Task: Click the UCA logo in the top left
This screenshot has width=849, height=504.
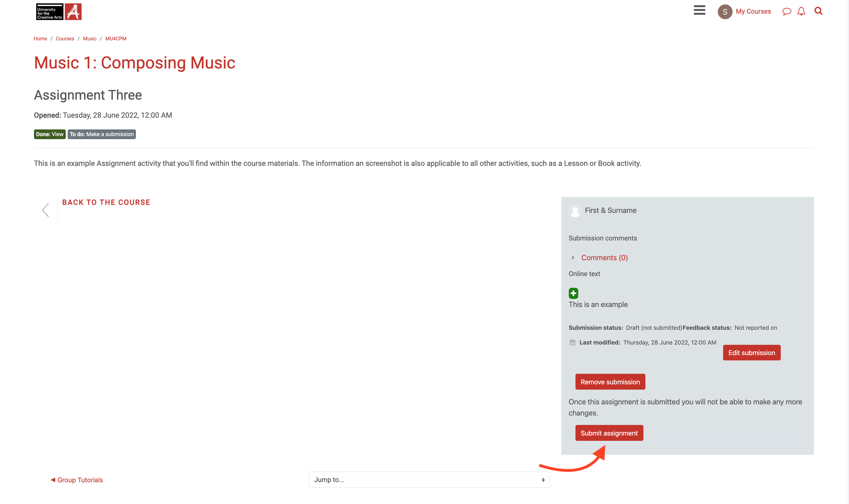Action: (x=59, y=11)
